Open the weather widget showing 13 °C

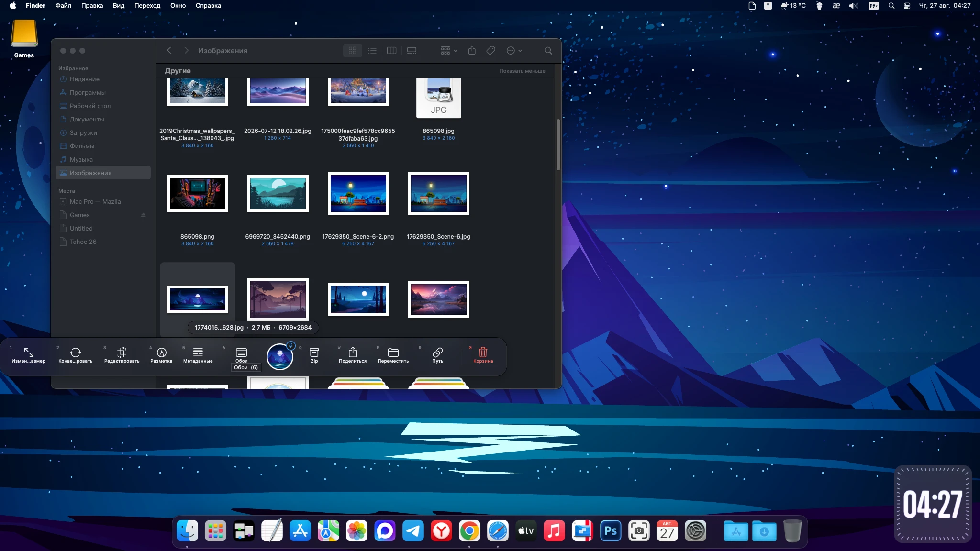[x=793, y=6]
